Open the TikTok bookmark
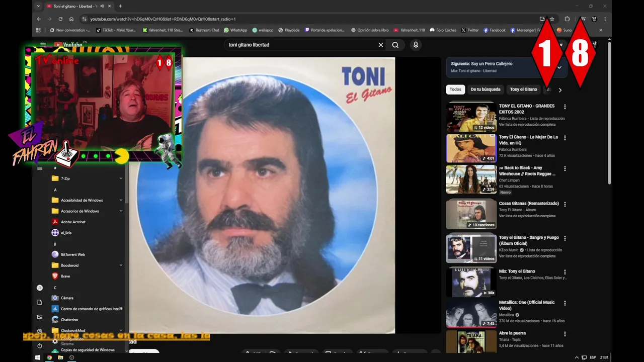 [x=115, y=30]
